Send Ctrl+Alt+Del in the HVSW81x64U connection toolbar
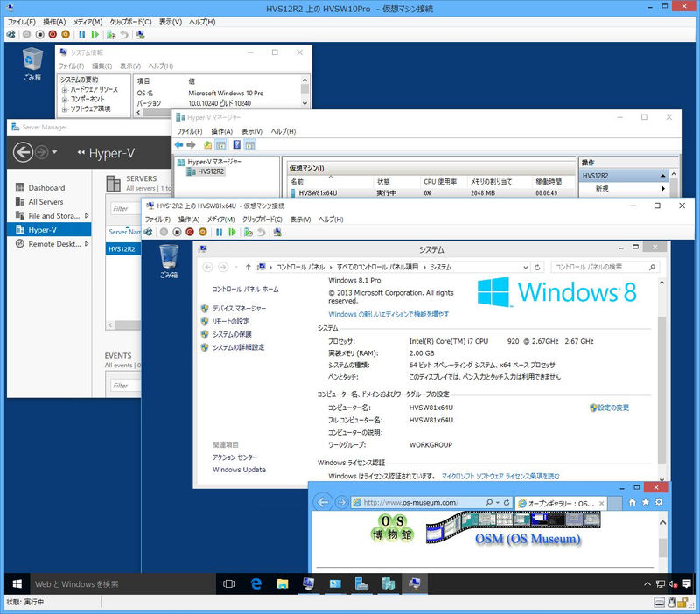The height and width of the screenshot is (614, 700). tap(148, 232)
